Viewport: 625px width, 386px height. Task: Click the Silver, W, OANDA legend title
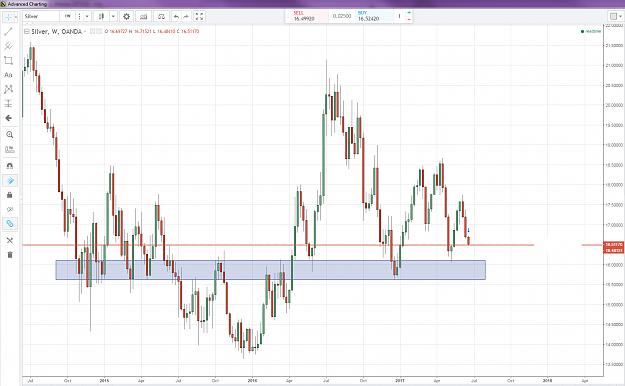tap(56, 31)
